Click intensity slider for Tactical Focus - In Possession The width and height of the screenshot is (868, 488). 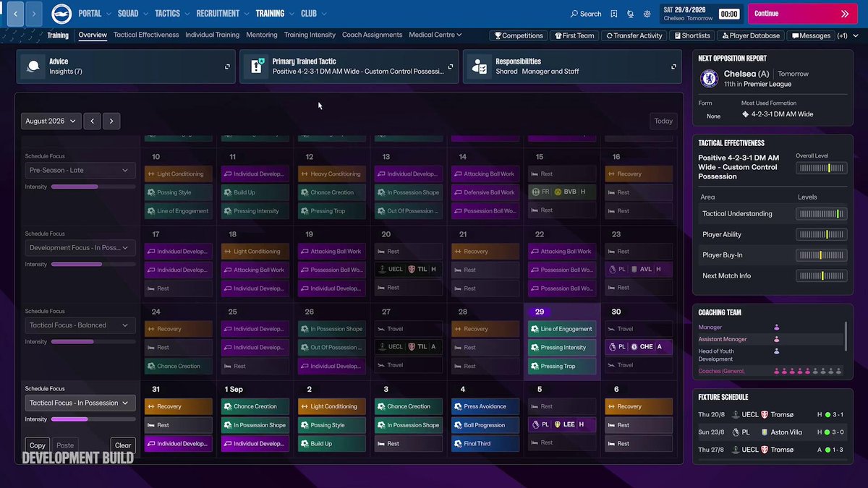coord(93,419)
